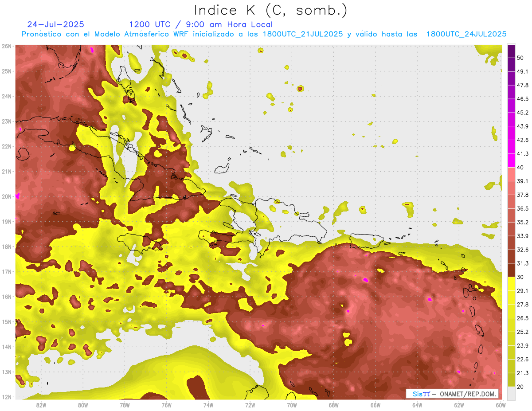Select the "25N" latitude label

(7, 71)
